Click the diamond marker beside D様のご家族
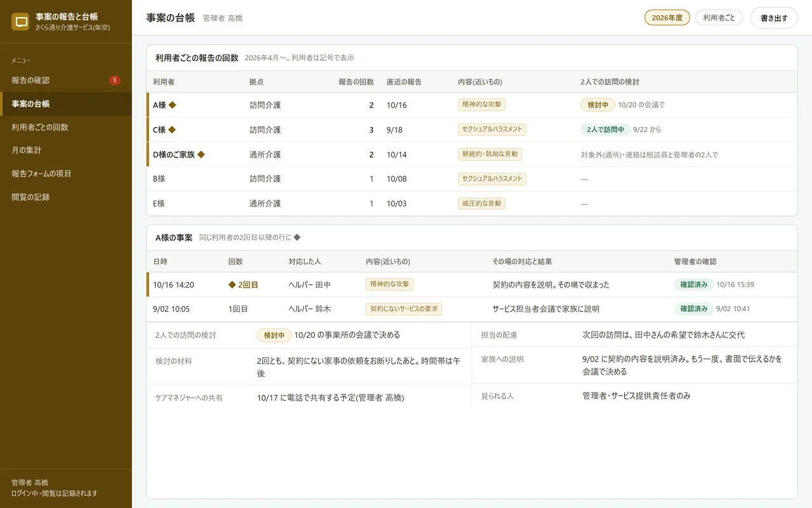The width and height of the screenshot is (812, 508). tap(201, 154)
